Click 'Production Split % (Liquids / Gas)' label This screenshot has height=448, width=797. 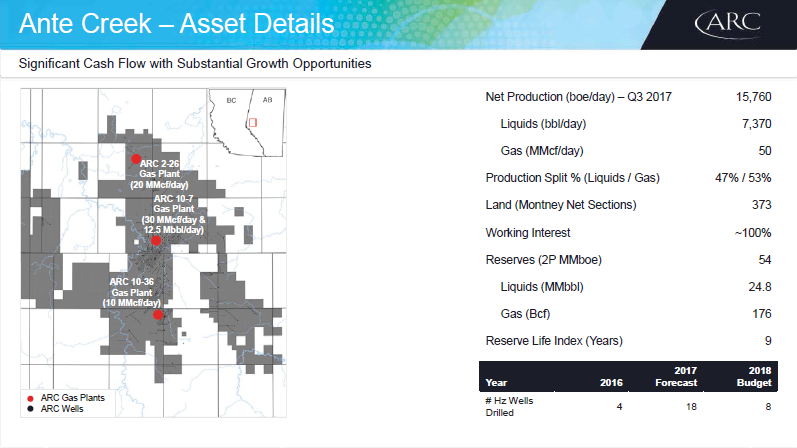coord(572,178)
